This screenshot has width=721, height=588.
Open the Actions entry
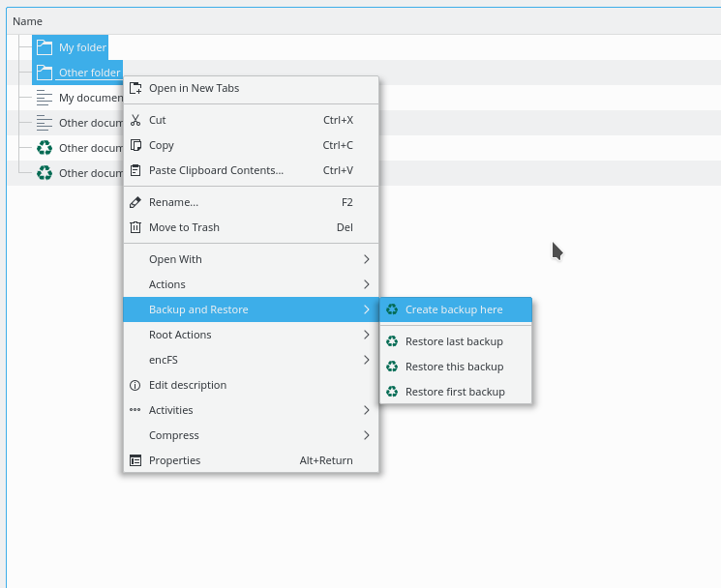[x=251, y=284]
